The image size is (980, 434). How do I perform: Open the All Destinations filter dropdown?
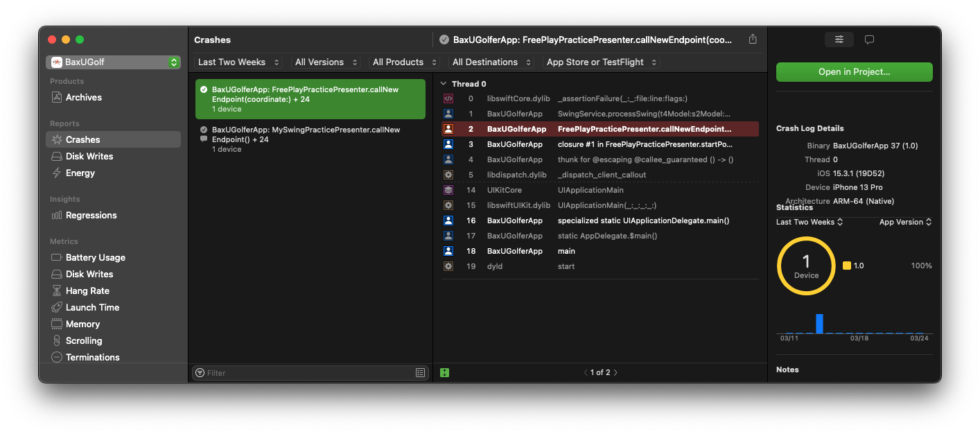[x=491, y=62]
